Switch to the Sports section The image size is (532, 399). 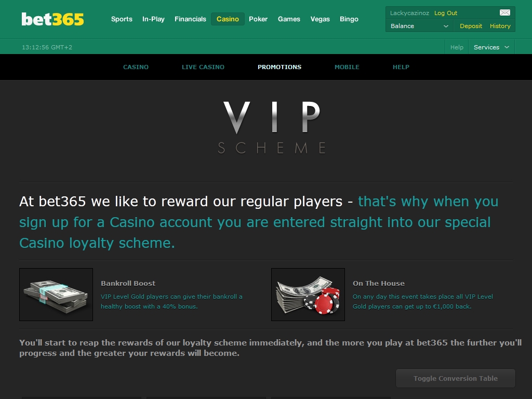coord(122,19)
